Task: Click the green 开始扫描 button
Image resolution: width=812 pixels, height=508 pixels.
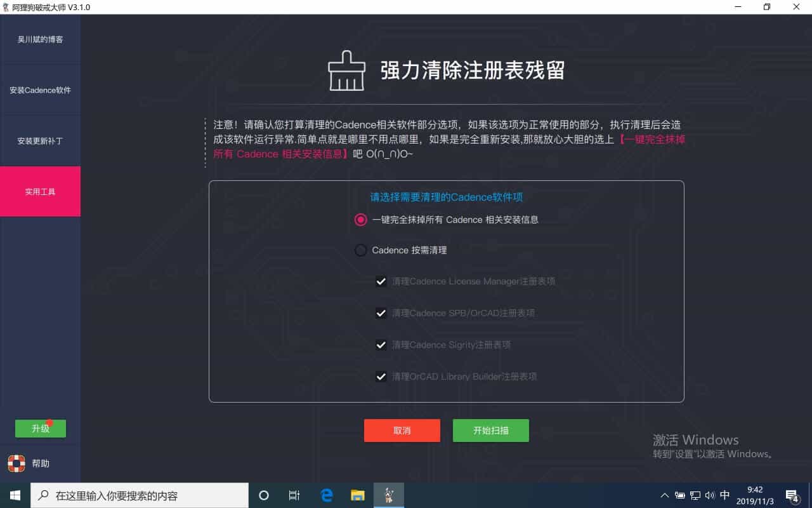Action: click(491, 431)
